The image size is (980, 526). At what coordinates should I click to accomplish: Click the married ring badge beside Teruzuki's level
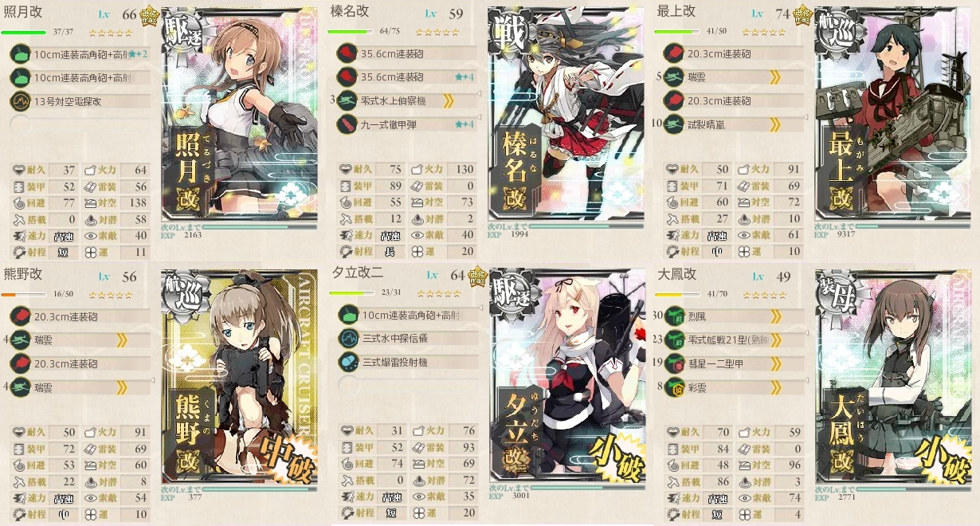pyautogui.click(x=147, y=15)
